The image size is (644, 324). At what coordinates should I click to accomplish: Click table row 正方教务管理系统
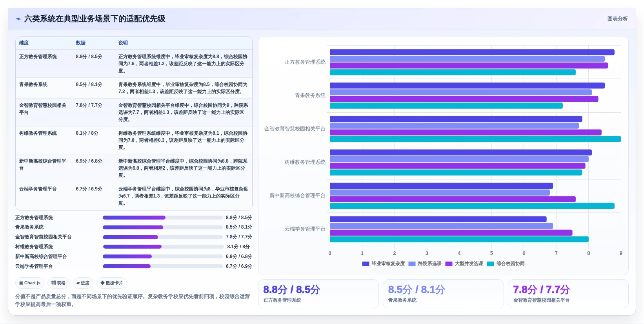[x=134, y=64]
